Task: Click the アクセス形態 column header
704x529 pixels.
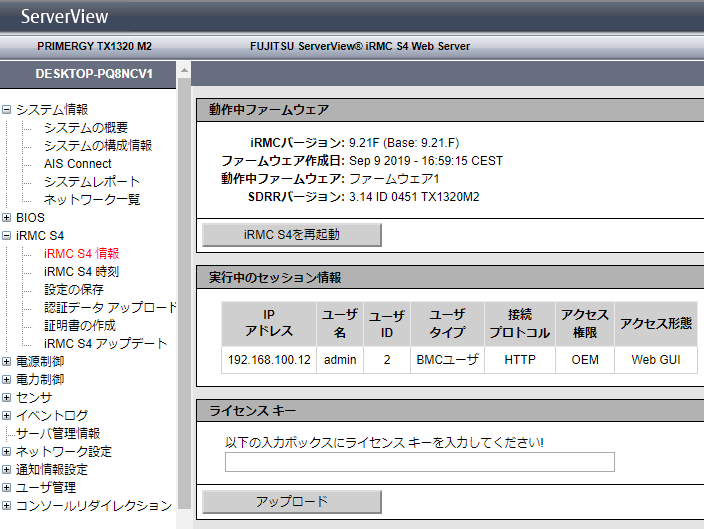Action: (x=656, y=324)
